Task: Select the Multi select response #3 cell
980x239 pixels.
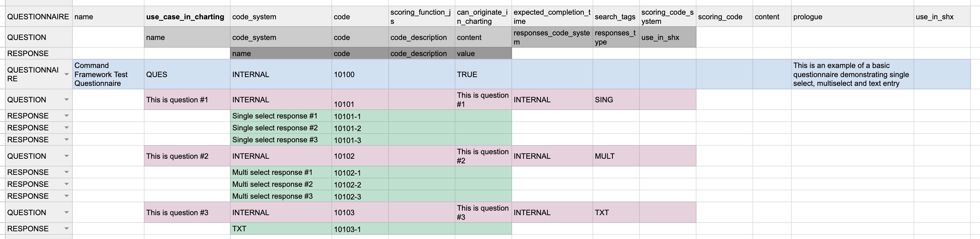Action: pos(280,196)
